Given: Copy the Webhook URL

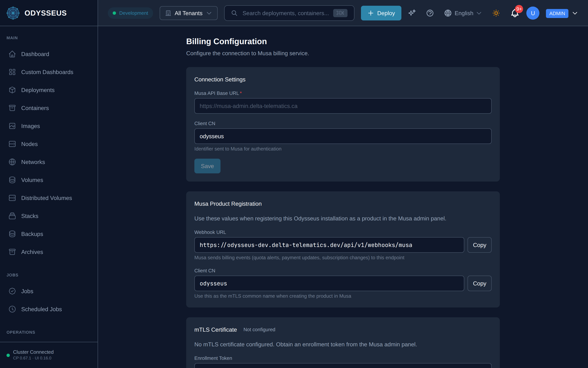Looking at the screenshot, I should pyautogui.click(x=479, y=245).
